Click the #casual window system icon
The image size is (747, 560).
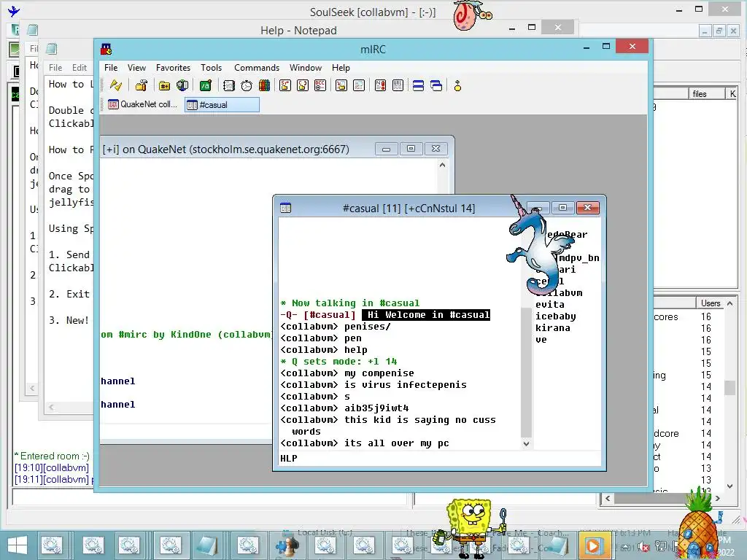pos(286,208)
